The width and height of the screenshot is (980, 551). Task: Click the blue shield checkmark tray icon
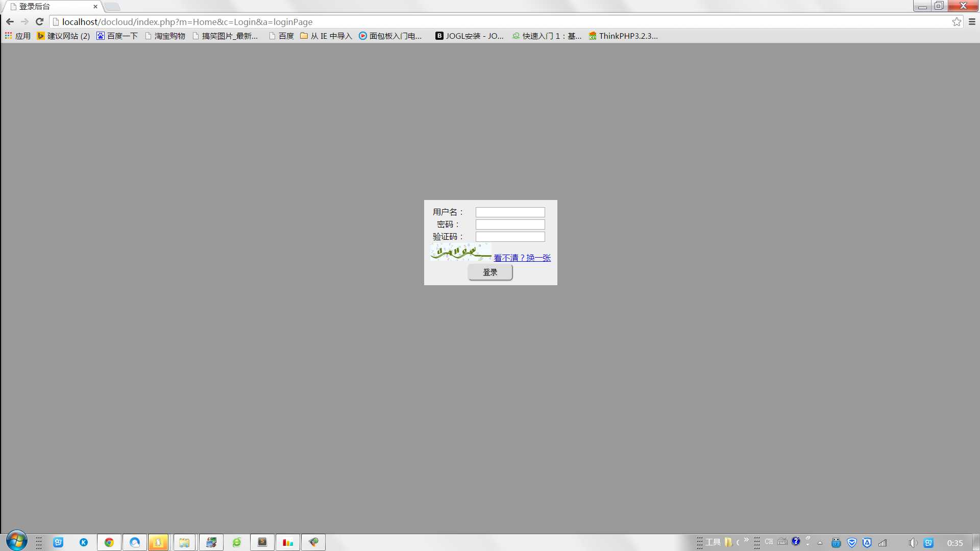click(851, 543)
